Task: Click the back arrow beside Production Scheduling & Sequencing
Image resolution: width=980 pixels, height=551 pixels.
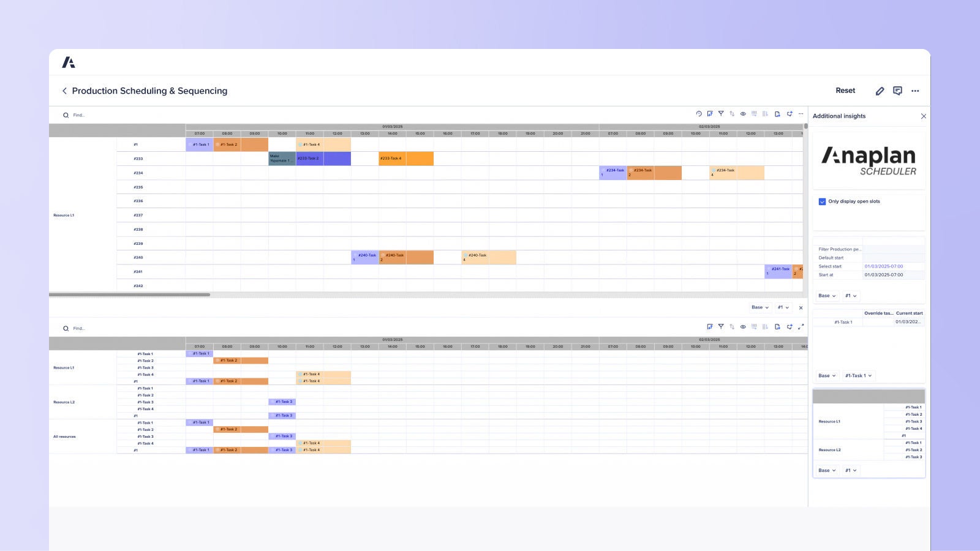Action: (x=65, y=91)
